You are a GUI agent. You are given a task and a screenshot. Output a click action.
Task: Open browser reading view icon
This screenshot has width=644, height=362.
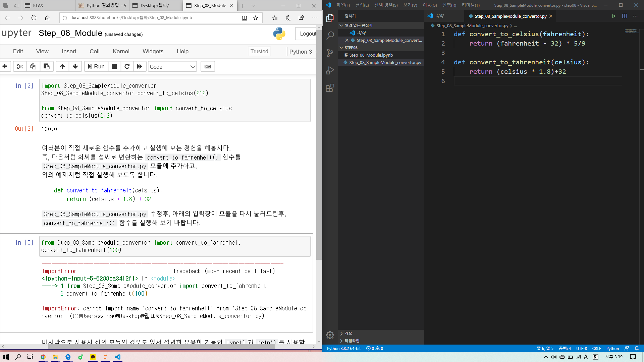[245, 18]
